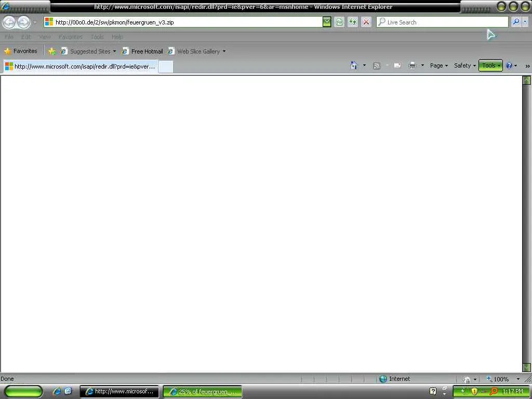Click the question mark taskbar icon
Screen dimensions: 532x399
tap(433, 391)
